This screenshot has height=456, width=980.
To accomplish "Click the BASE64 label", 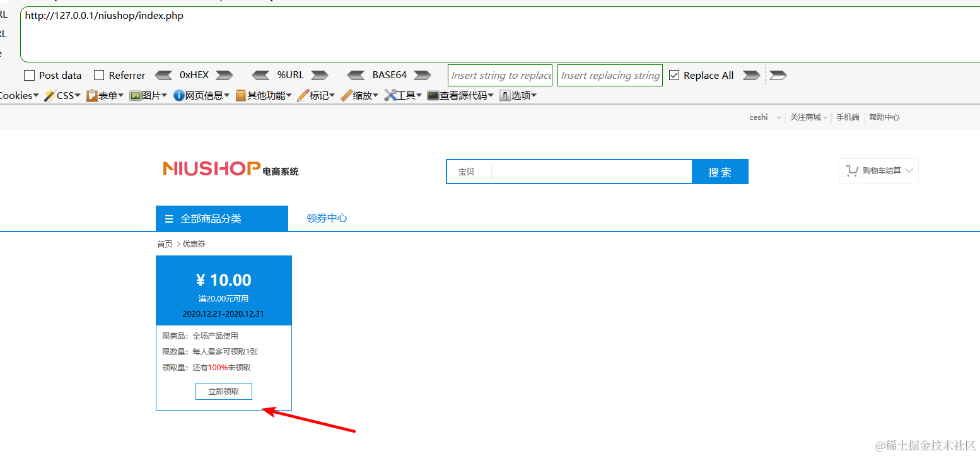I will (390, 75).
